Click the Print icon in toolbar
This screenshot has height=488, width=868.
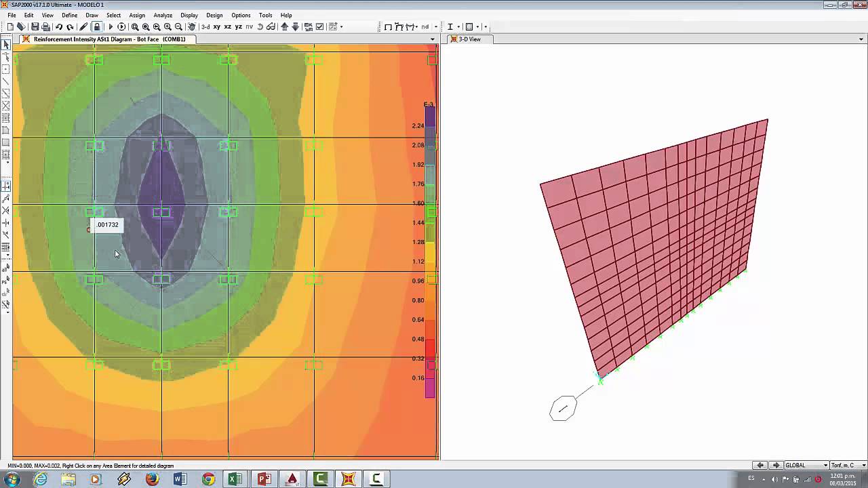[45, 27]
